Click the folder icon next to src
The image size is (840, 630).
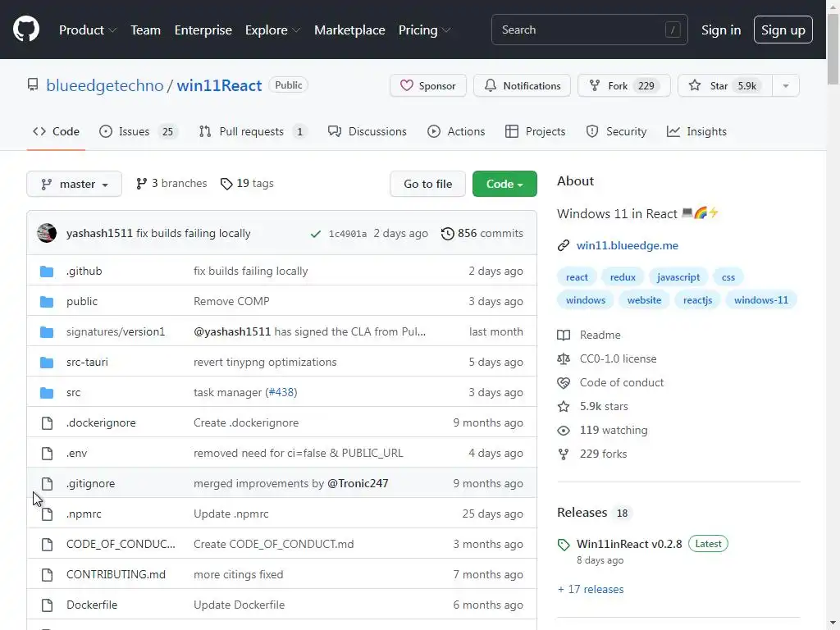(47, 393)
